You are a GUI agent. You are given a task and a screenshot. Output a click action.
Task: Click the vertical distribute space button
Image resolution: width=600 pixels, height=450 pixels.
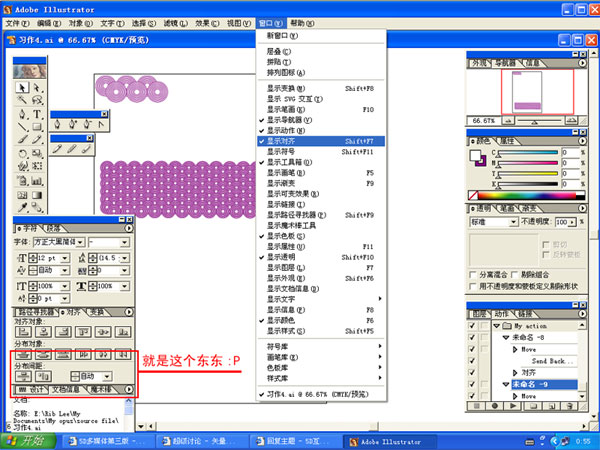click(23, 376)
